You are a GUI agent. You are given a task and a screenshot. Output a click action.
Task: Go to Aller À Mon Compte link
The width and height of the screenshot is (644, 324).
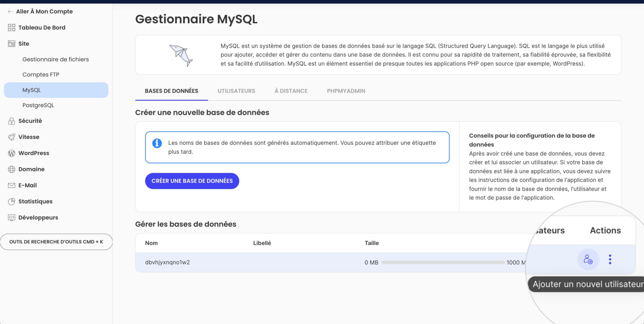[44, 11]
